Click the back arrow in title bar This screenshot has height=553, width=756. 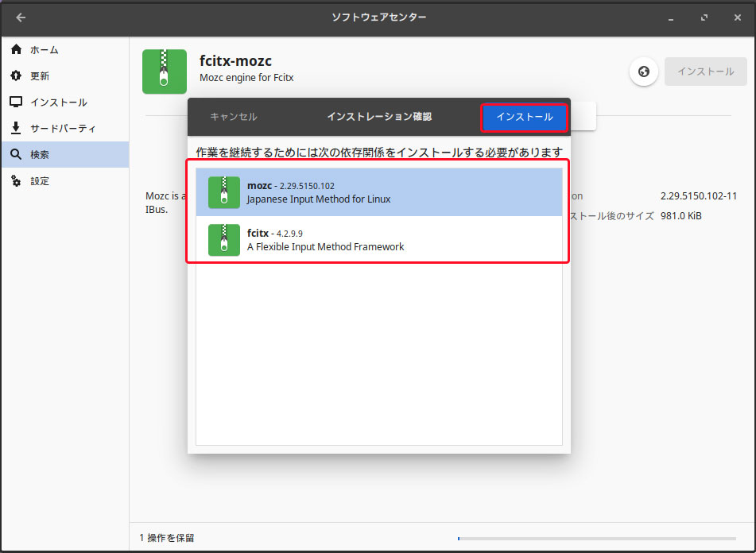[x=21, y=17]
